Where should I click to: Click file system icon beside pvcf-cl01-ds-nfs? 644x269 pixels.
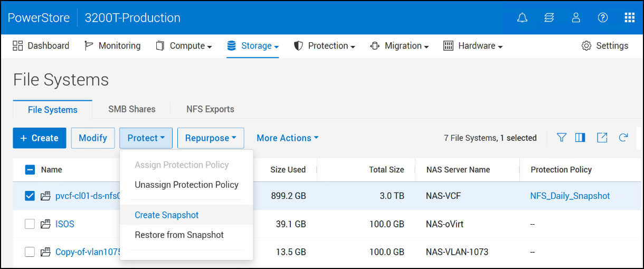45,196
